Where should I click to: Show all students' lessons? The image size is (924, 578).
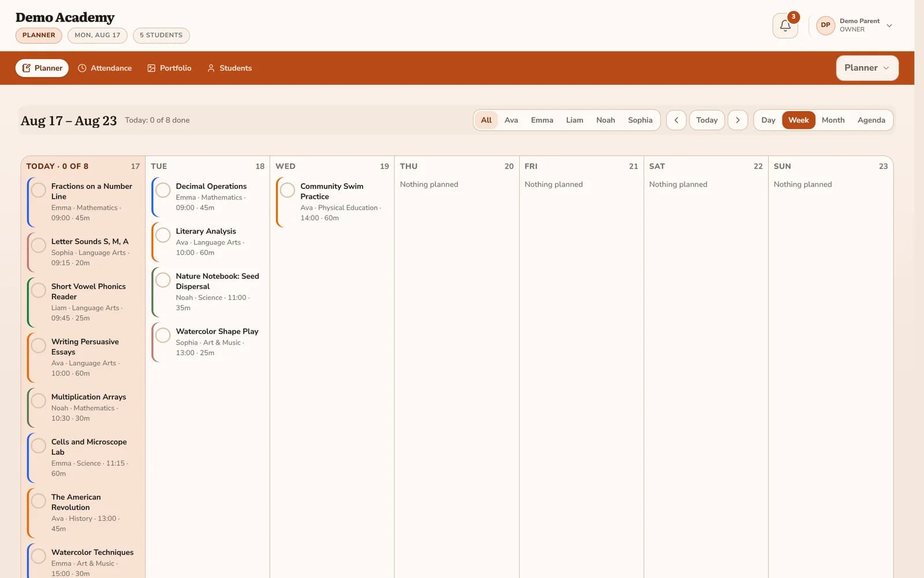click(x=486, y=120)
